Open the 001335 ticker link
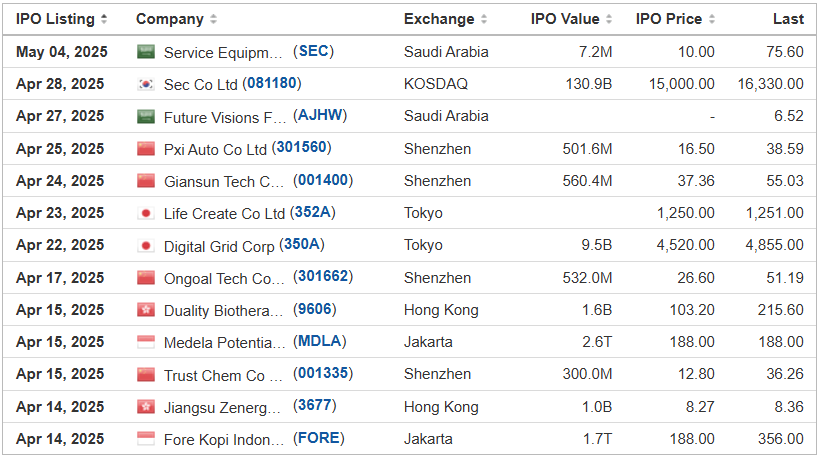This screenshot has height=457, width=821. tap(323, 373)
